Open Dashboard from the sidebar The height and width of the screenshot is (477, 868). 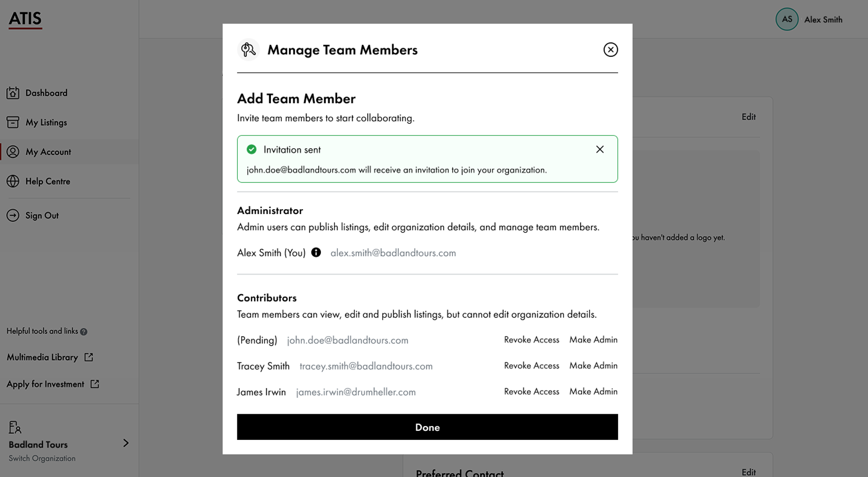click(x=47, y=93)
